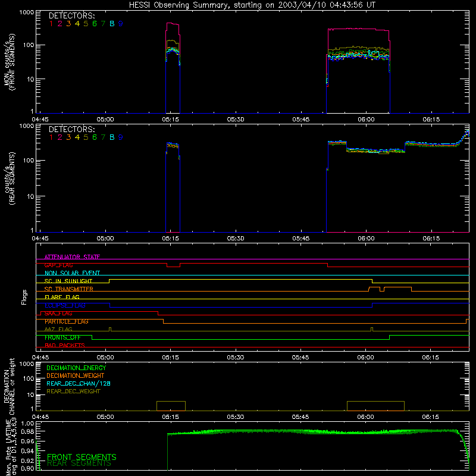The height and width of the screenshot is (476, 476).
Task: Click REAR SEGMENTS legend in livetime panel
Action: [x=79, y=464]
